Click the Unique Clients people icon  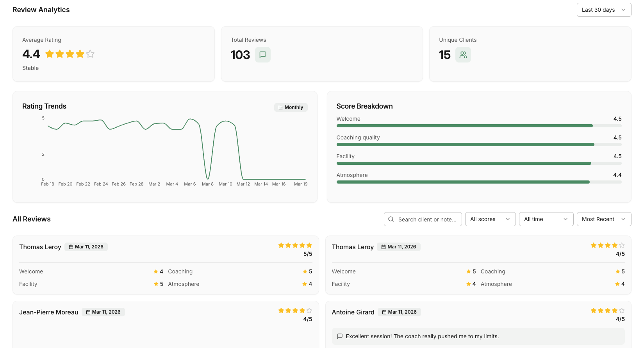pyautogui.click(x=463, y=55)
